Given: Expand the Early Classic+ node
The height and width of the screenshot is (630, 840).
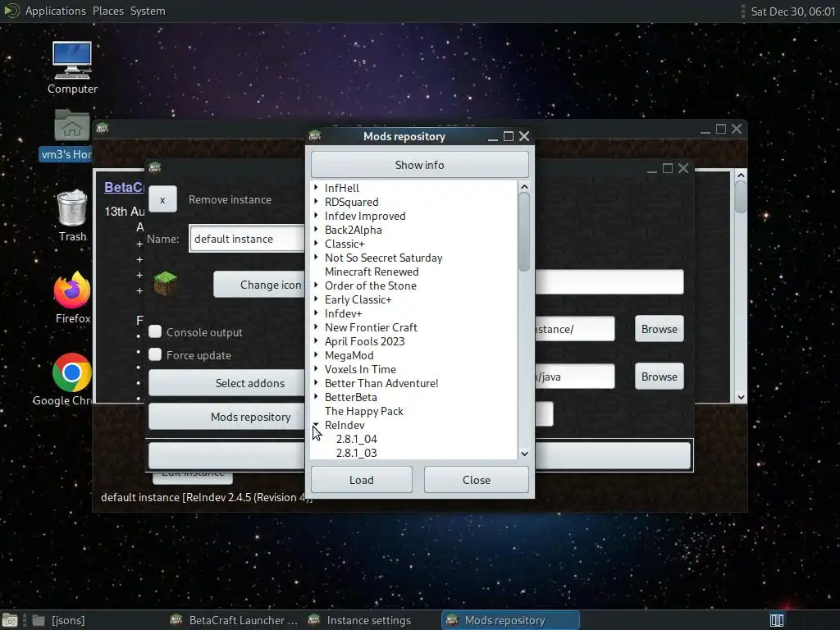Looking at the screenshot, I should [x=316, y=299].
